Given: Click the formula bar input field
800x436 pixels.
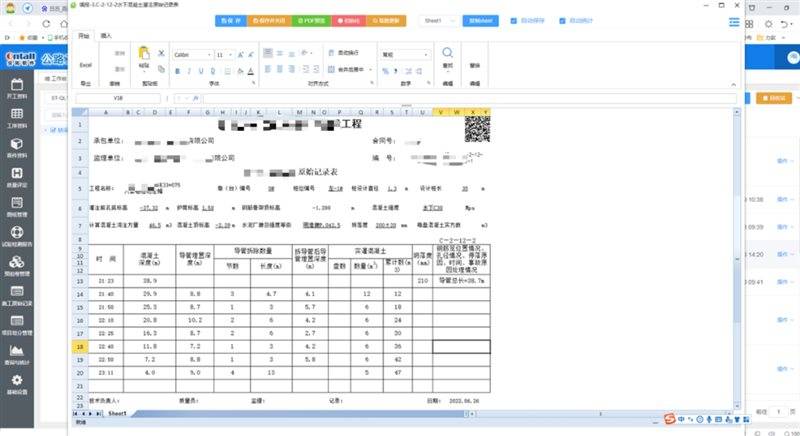Looking at the screenshot, I should point(469,98).
